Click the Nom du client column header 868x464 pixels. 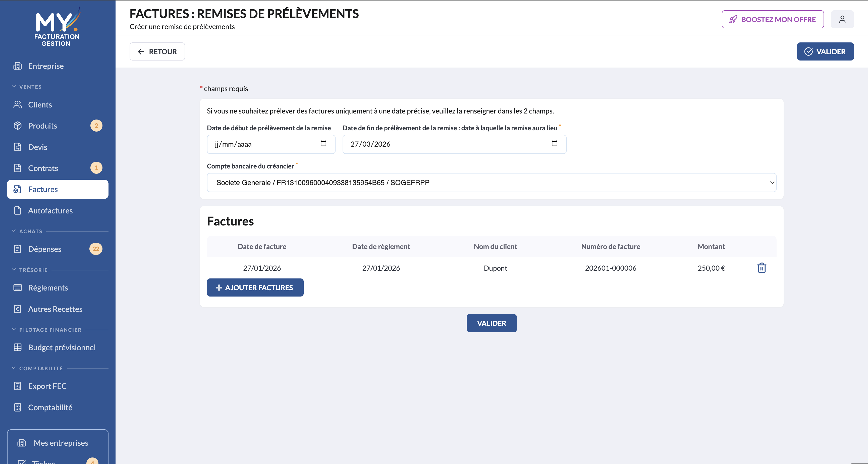click(495, 246)
